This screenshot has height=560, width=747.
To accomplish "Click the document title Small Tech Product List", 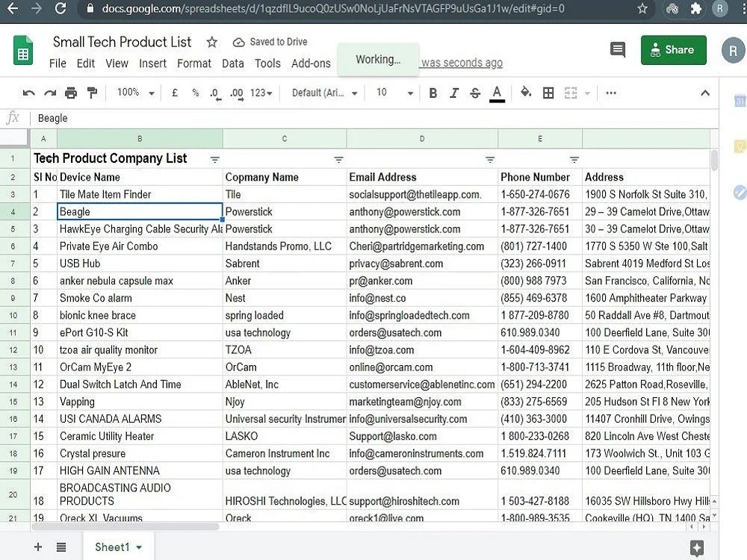I will click(122, 42).
